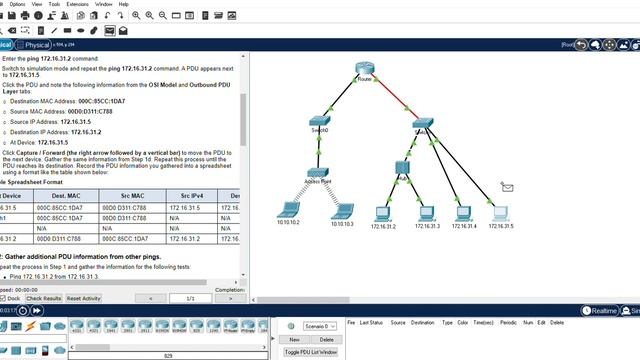
Task: Click the Hub device in topology
Action: tap(402, 167)
